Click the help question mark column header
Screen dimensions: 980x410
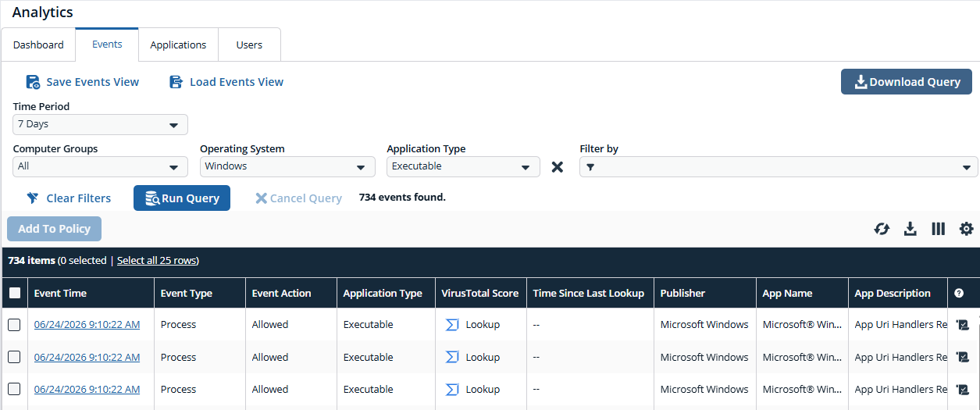click(x=959, y=294)
